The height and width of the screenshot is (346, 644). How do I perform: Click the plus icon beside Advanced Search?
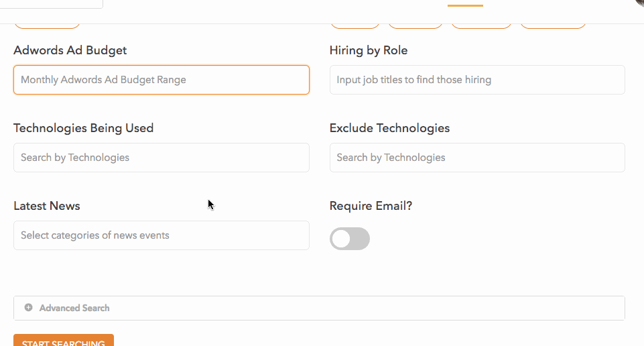tap(28, 308)
